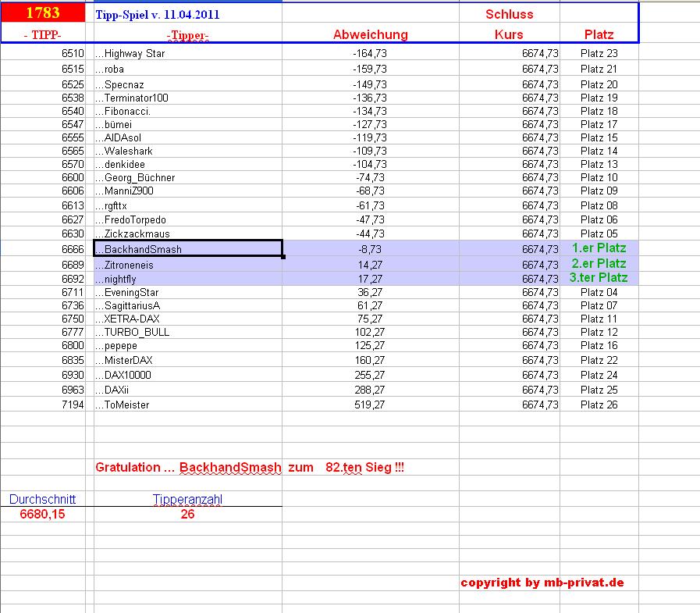Click the 'Platz 10' cell
The width and height of the screenshot is (700, 613).
tap(599, 178)
